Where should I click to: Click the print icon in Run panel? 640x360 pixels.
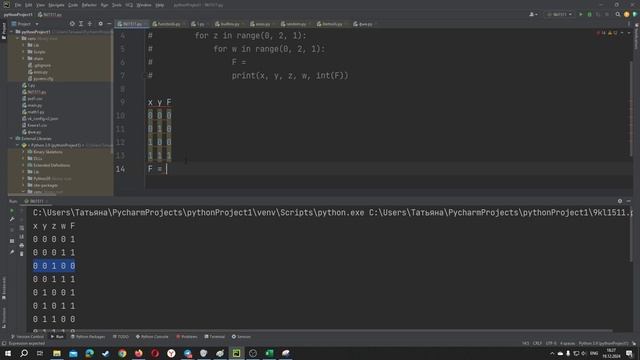pyautogui.click(x=22, y=245)
